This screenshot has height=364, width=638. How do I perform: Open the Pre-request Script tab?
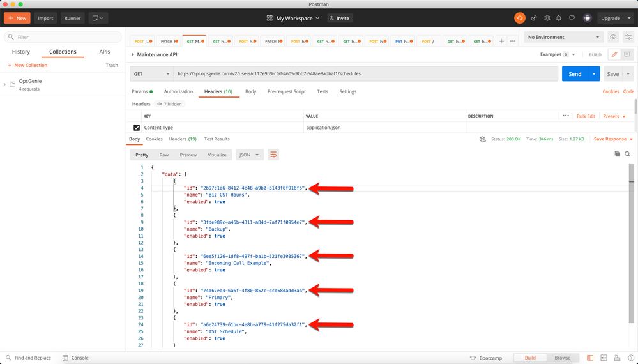287,91
